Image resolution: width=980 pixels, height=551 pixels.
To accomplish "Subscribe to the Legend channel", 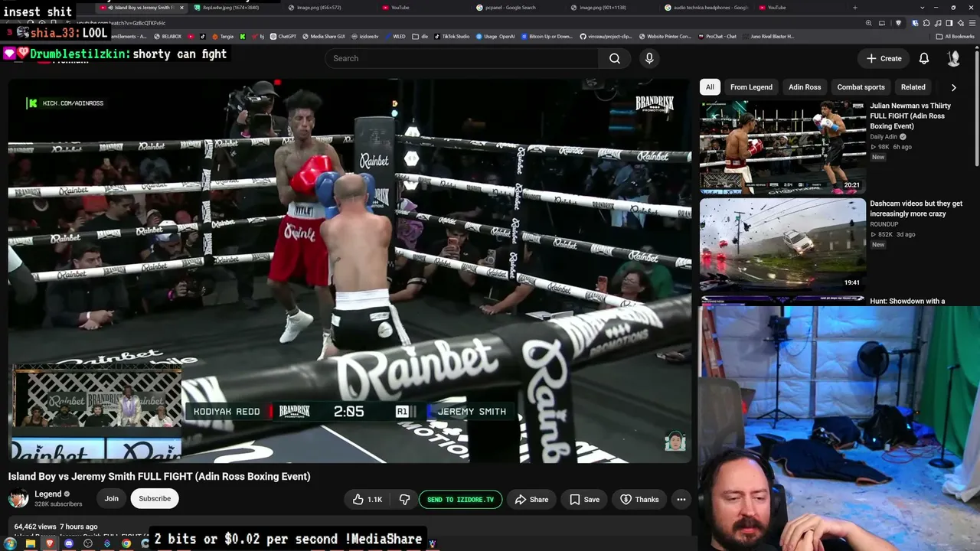I will click(x=155, y=499).
